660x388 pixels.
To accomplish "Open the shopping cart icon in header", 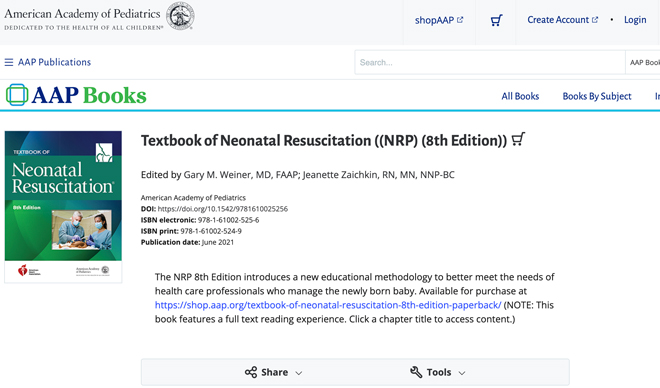I will pyautogui.click(x=496, y=20).
